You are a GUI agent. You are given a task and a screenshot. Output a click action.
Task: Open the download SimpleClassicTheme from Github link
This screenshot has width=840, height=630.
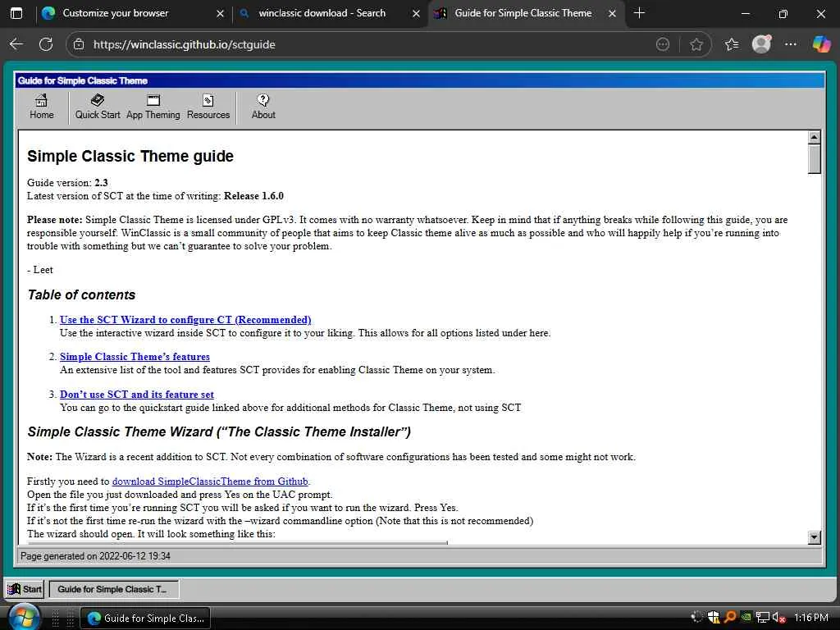210,481
